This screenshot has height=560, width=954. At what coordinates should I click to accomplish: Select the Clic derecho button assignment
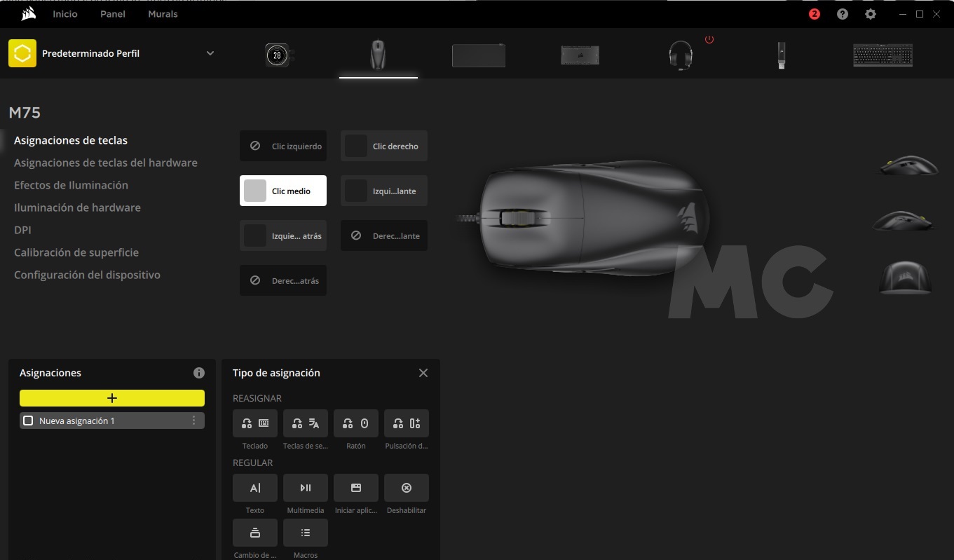coord(384,146)
